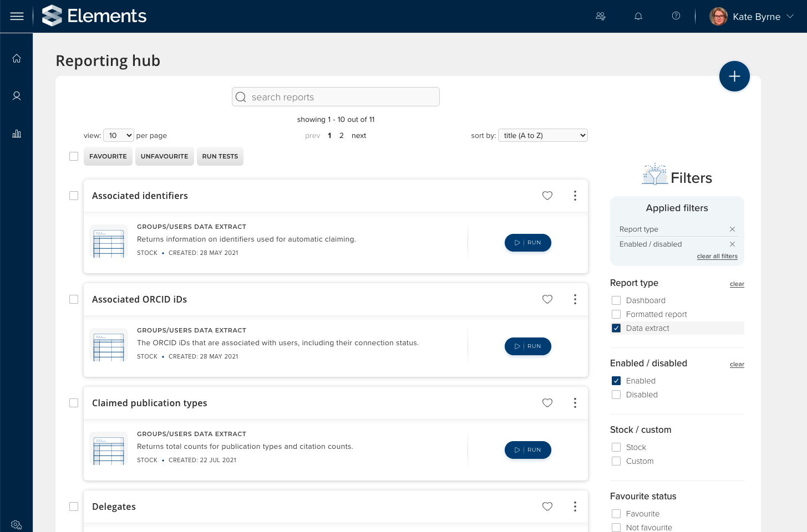The height and width of the screenshot is (532, 807).
Task: Open the help question mark icon
Action: (x=676, y=16)
